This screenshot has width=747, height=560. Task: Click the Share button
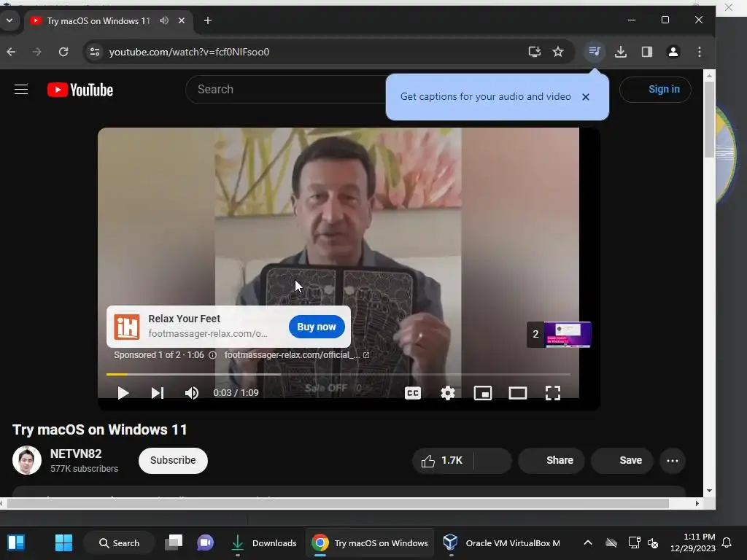point(551,461)
